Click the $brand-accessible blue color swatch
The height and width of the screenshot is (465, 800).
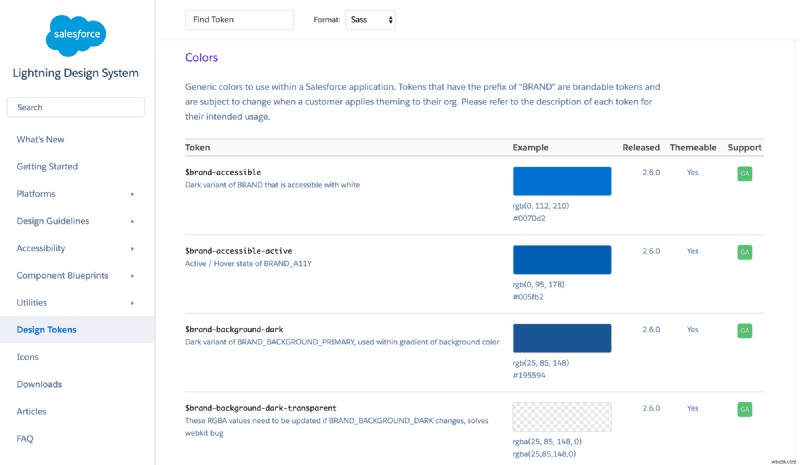pyautogui.click(x=561, y=181)
